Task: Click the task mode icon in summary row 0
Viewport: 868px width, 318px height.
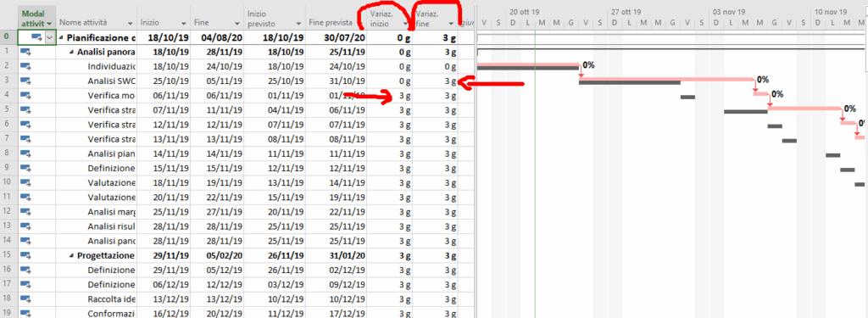Action: tap(36, 37)
